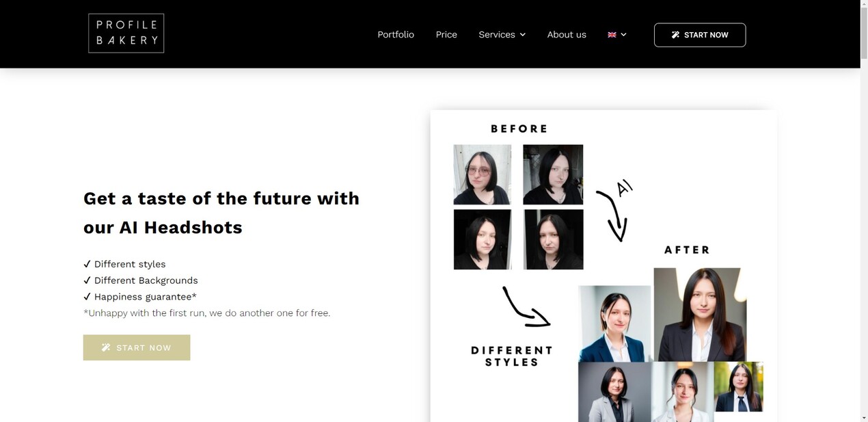Open the language selector chevron
The width and height of the screenshot is (868, 422).
(x=623, y=35)
